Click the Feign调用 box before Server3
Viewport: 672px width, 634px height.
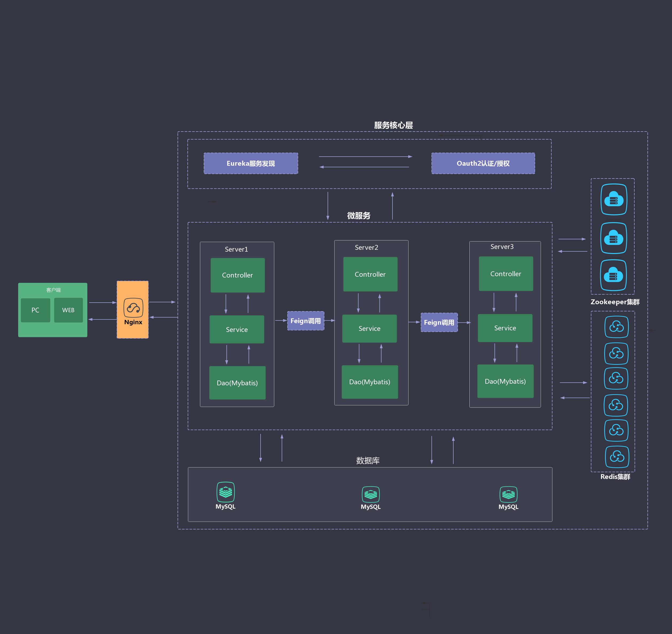439,322
